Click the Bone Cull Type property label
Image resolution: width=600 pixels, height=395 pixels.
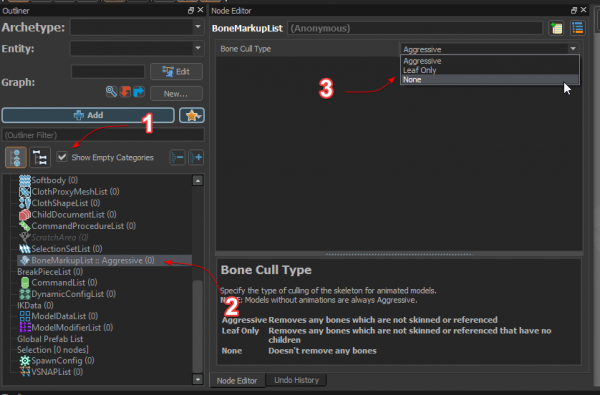246,49
